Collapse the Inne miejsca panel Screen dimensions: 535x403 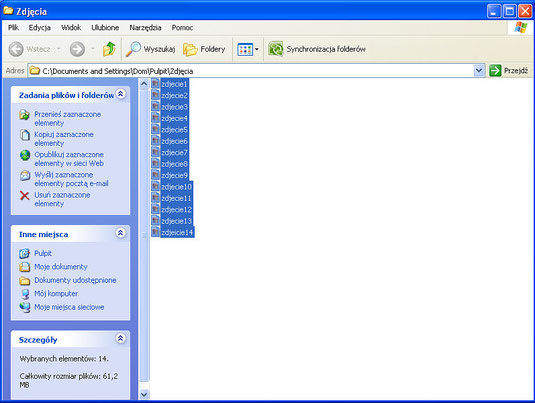coord(120,233)
